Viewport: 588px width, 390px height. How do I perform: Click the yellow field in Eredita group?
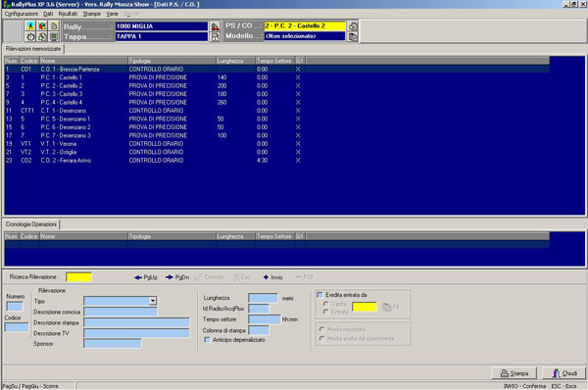[365, 307]
